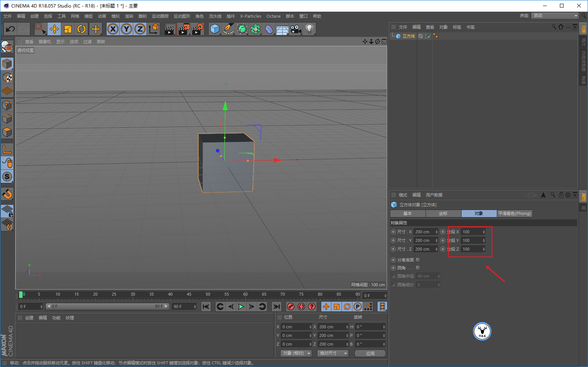Select Polygons mode icon in left toolbar
Image resolution: width=588 pixels, height=367 pixels.
click(x=7, y=132)
